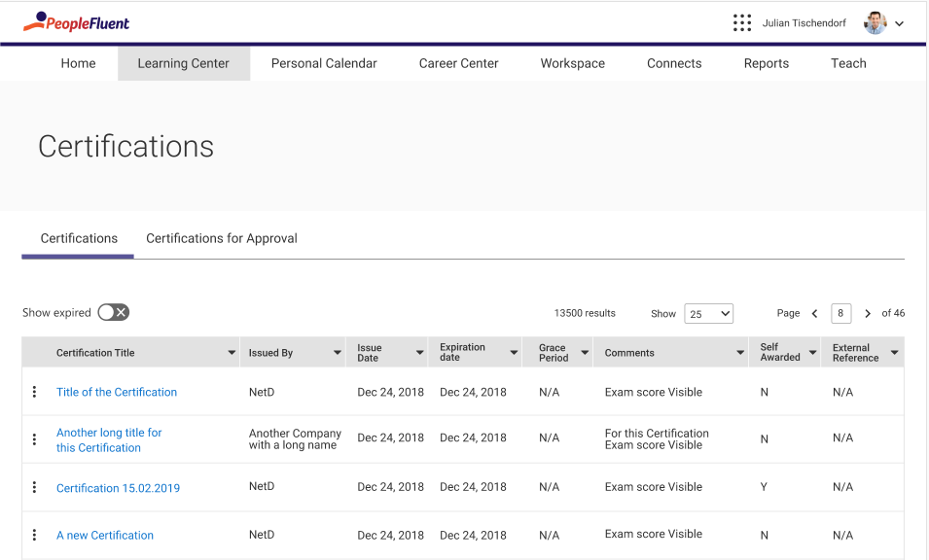
Task: Expand the user account chevron menu
Action: click(900, 23)
